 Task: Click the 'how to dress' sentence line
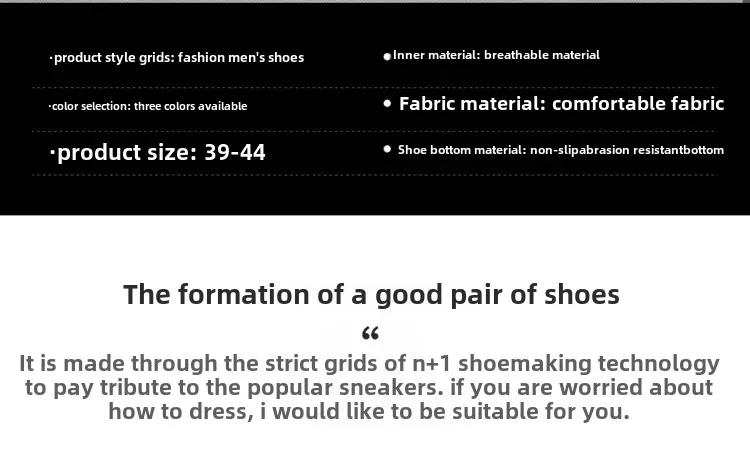click(369, 412)
